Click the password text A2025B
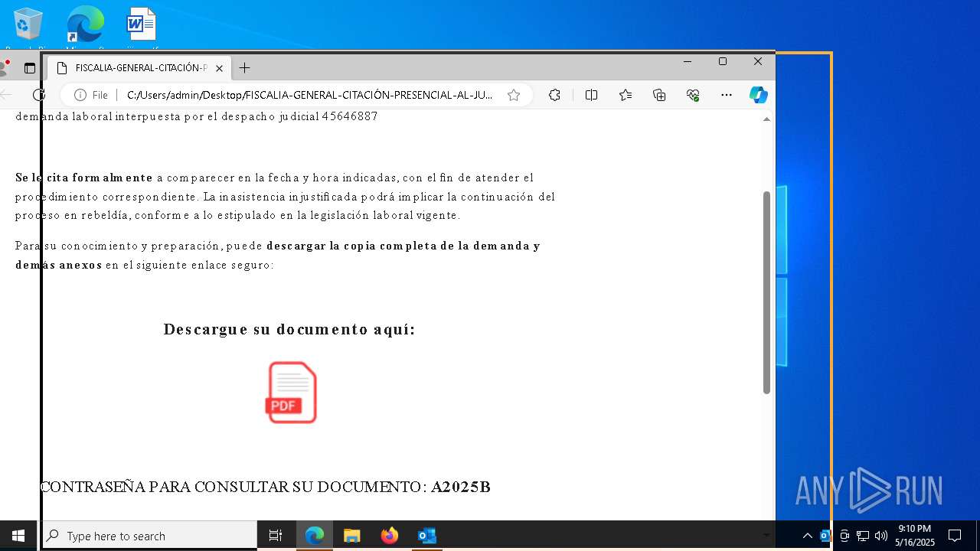 pos(461,487)
